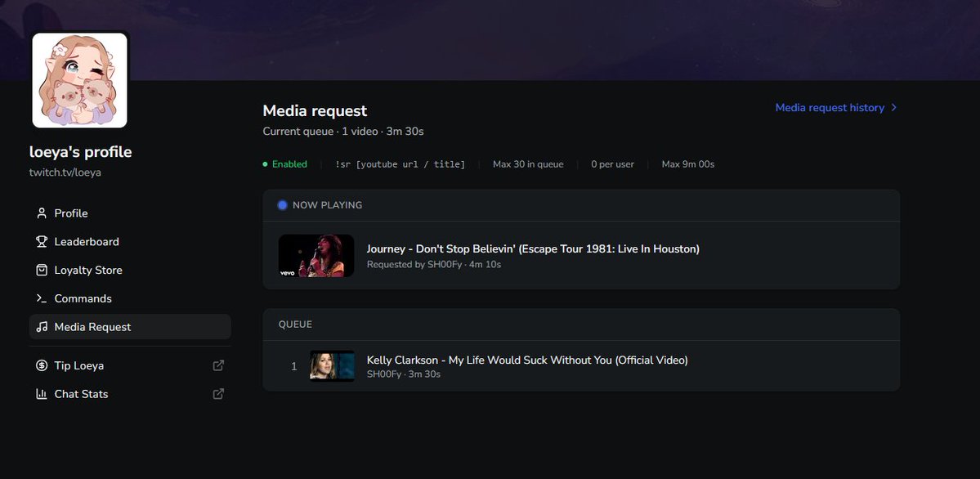Click the '!sr [youtube url / title]' command text
Screen dimensions: 980x479
click(400, 164)
